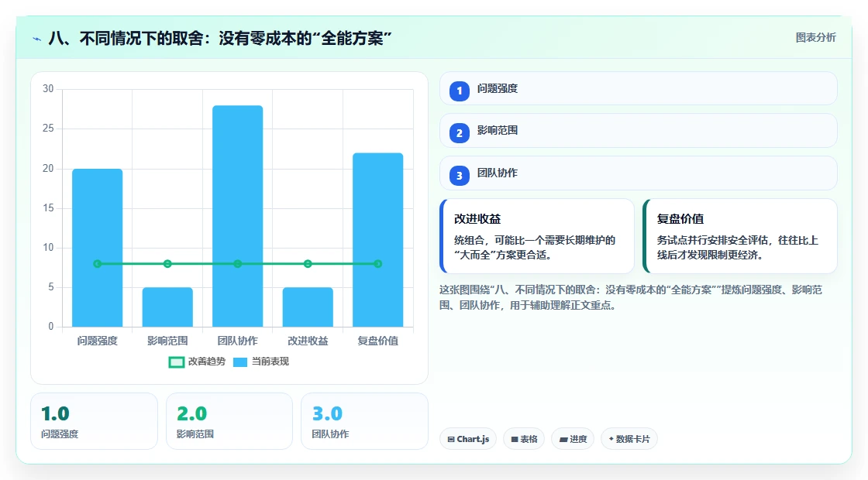The height and width of the screenshot is (480, 868).
Task: Click the icon in the Chart.js tag
Action: tap(451, 439)
